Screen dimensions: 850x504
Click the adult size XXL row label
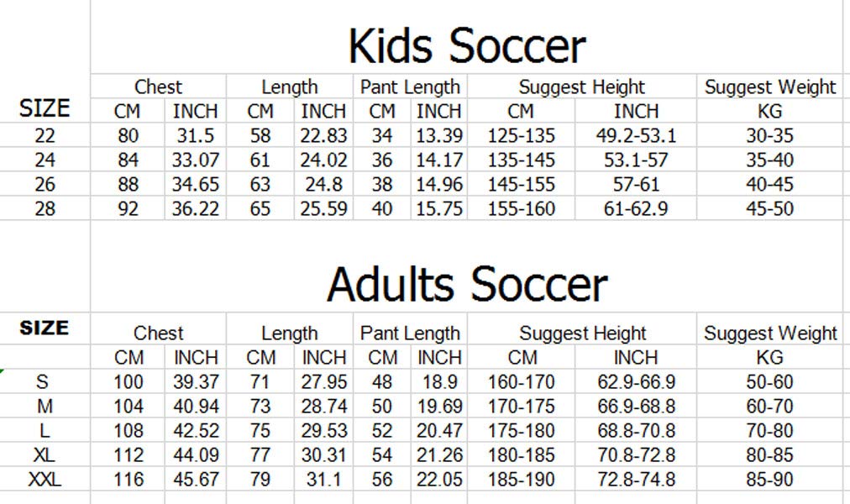click(45, 480)
